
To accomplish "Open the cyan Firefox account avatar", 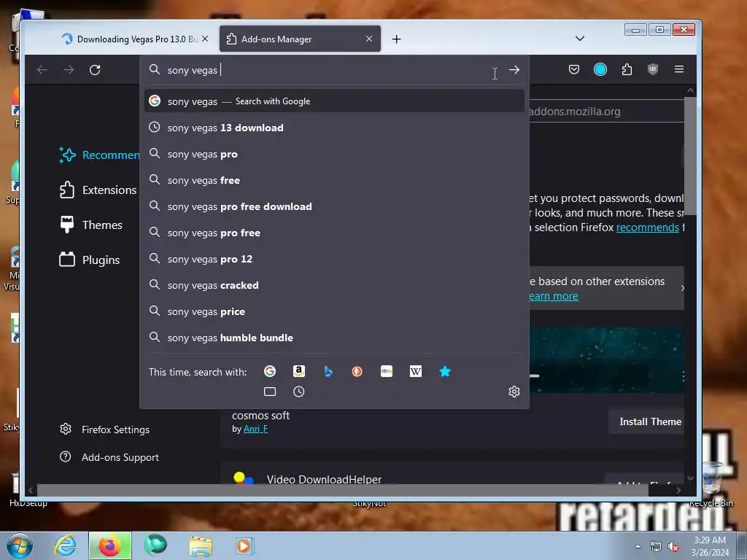I will click(x=600, y=69).
